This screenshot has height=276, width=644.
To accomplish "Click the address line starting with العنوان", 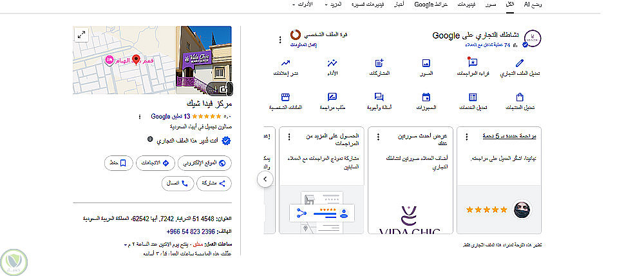I will point(157,219).
